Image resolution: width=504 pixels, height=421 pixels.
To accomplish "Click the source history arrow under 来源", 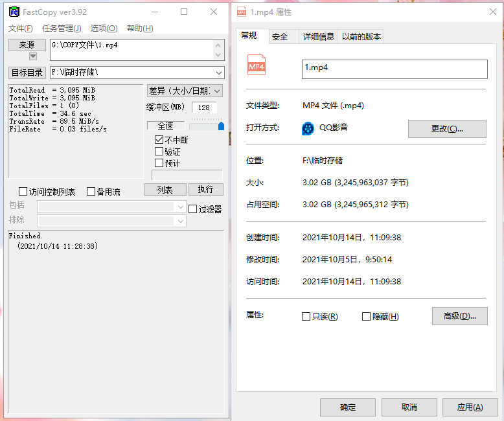I will click(x=33, y=56).
